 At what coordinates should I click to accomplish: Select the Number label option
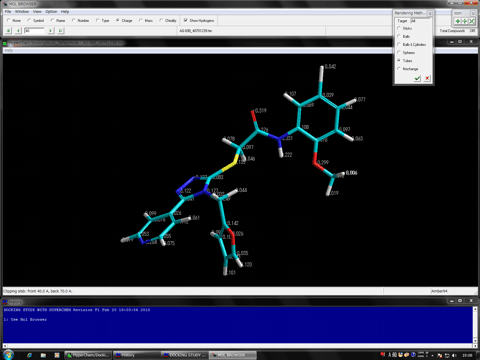pyautogui.click(x=81, y=21)
